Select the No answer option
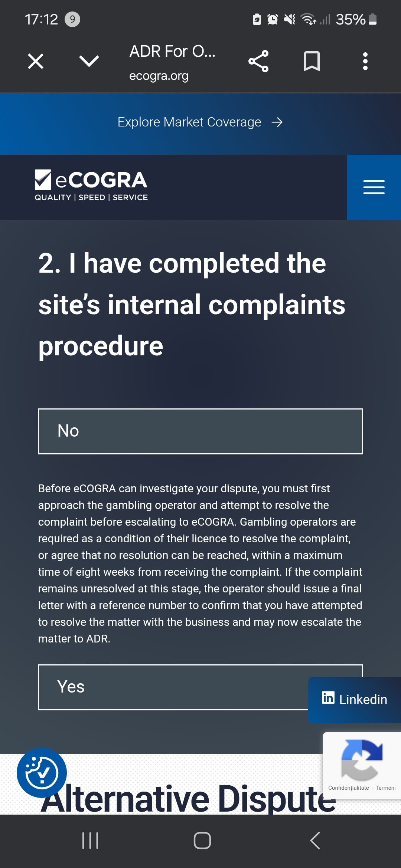The height and width of the screenshot is (868, 401). click(x=200, y=431)
